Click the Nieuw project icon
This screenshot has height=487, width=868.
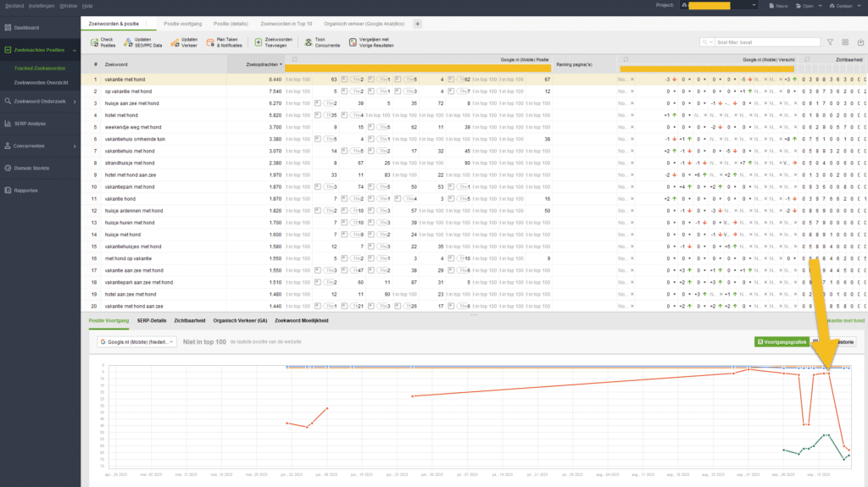(x=771, y=6)
